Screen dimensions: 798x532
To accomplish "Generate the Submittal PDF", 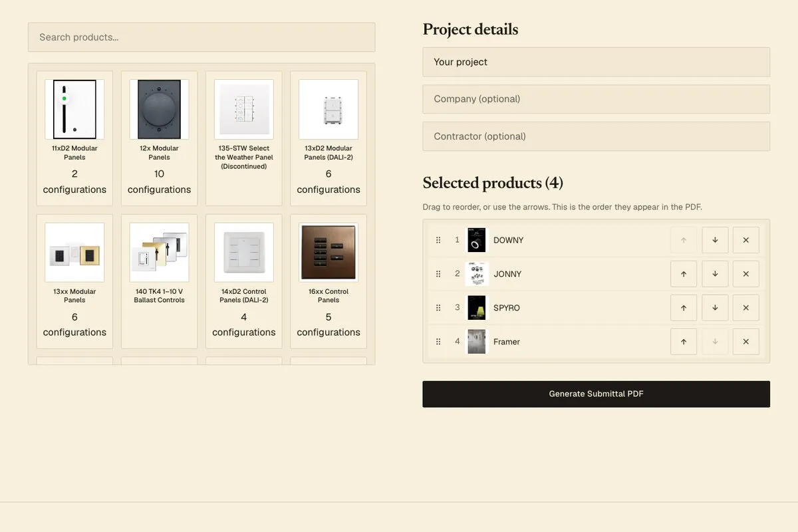I will pyautogui.click(x=596, y=394).
